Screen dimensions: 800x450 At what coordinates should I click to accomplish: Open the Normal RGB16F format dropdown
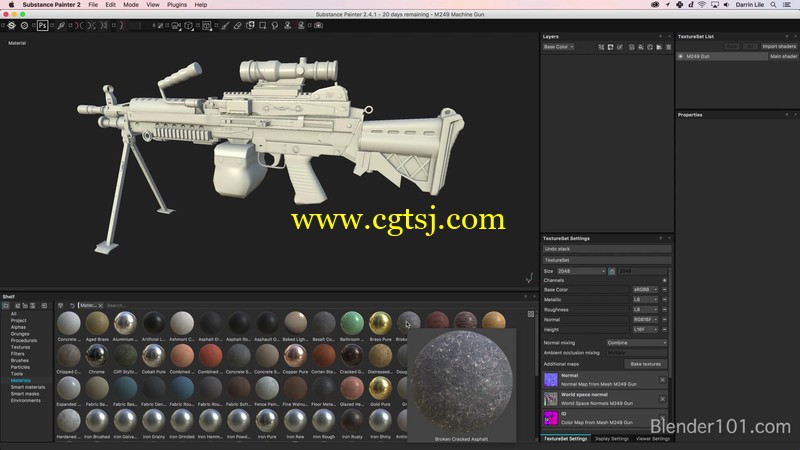click(645, 320)
